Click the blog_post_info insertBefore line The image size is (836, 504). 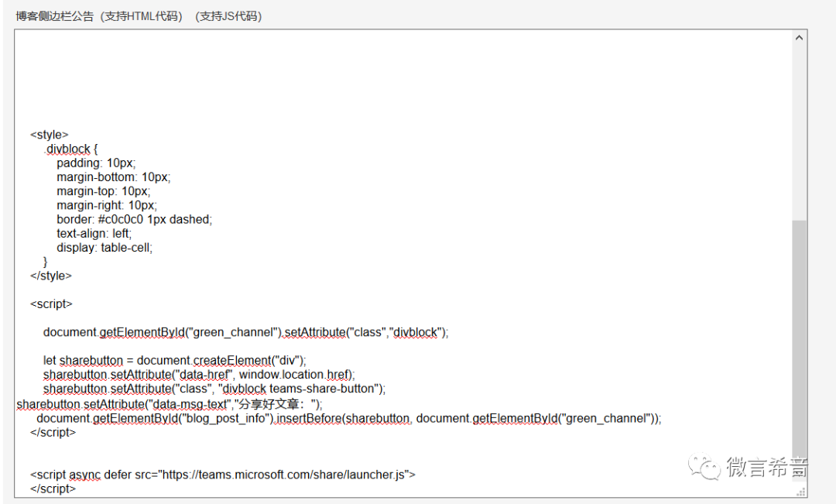click(348, 418)
